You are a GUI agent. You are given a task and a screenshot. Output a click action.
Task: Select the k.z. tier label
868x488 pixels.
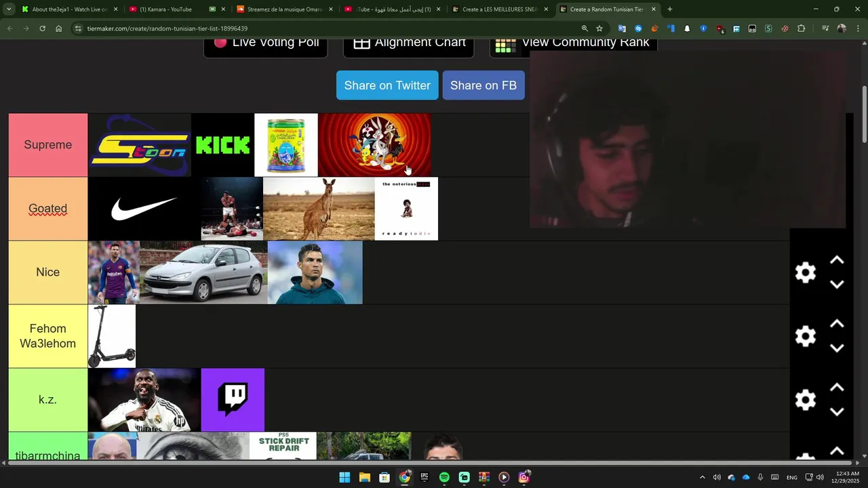click(48, 400)
